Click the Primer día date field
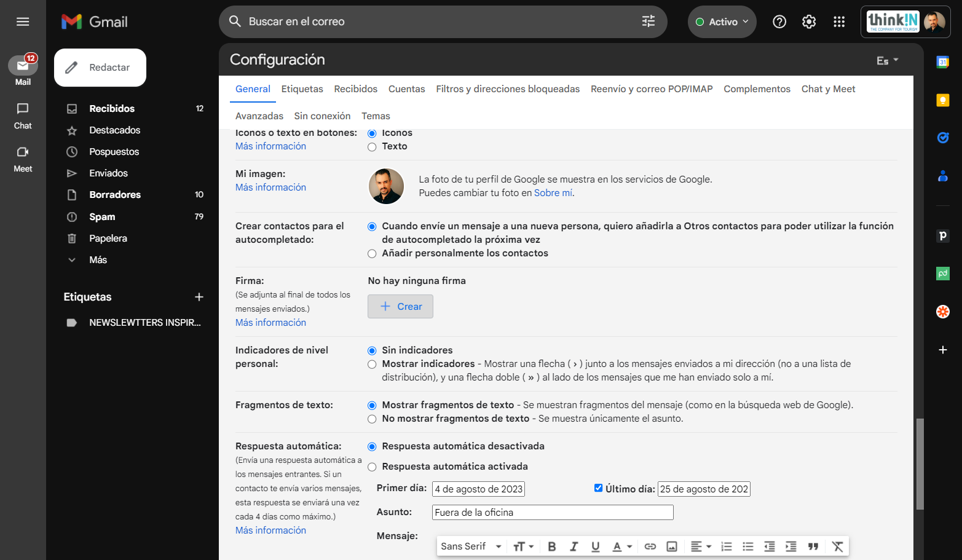962x560 pixels. (478, 489)
